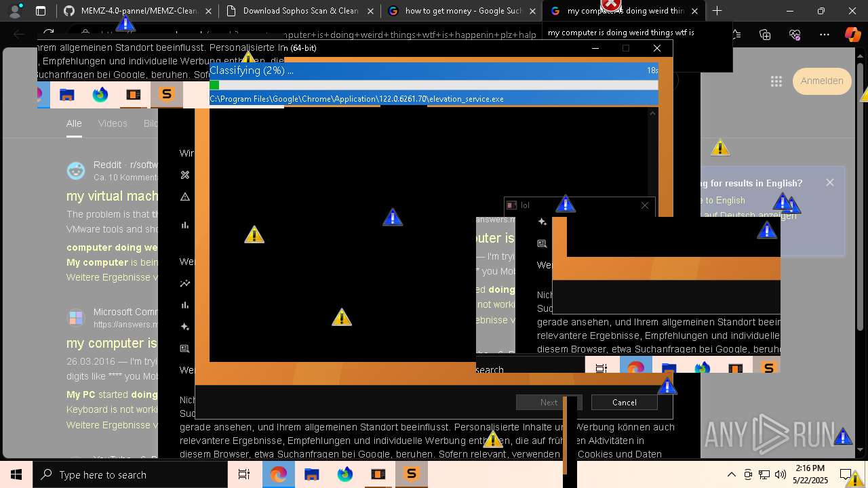This screenshot has width=868, height=488.
Task: Click the taskbar 'Type here to search' box
Action: coord(130,474)
